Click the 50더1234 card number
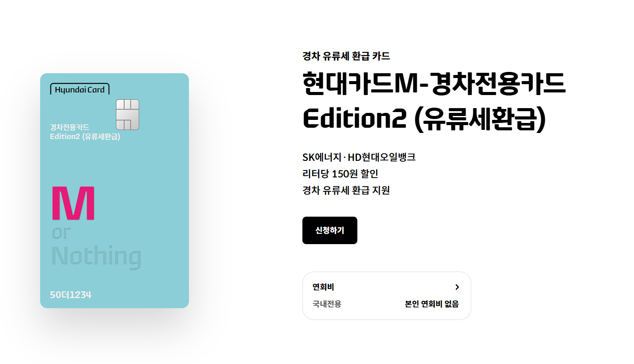The image size is (634, 364). point(71,295)
